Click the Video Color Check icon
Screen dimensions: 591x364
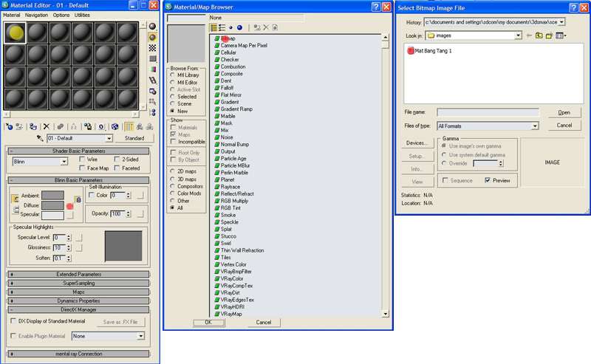click(x=152, y=69)
